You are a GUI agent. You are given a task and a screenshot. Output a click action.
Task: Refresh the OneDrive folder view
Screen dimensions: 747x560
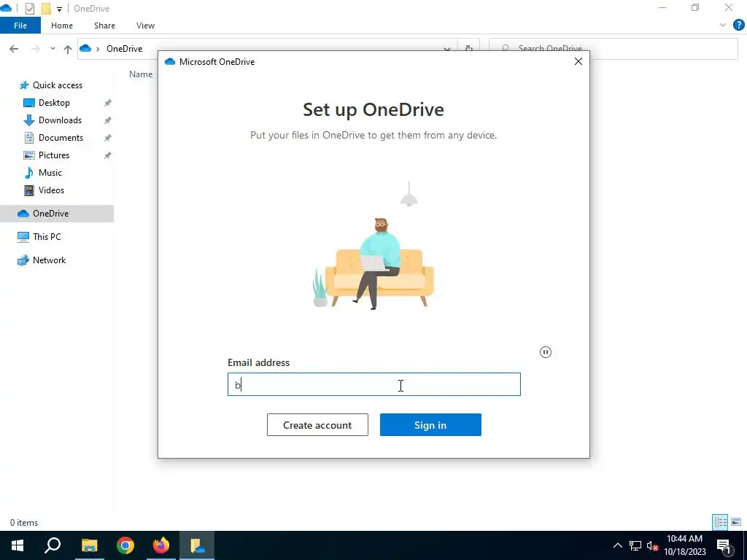point(469,49)
